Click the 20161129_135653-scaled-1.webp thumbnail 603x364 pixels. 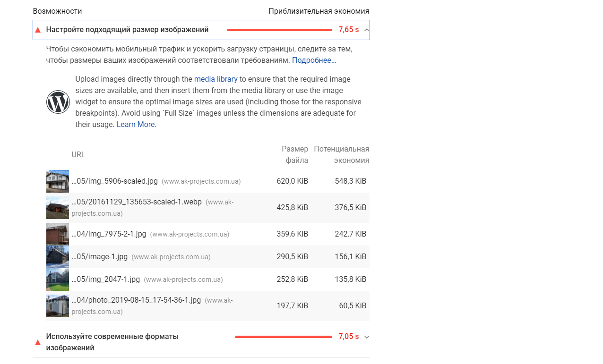pos(58,208)
